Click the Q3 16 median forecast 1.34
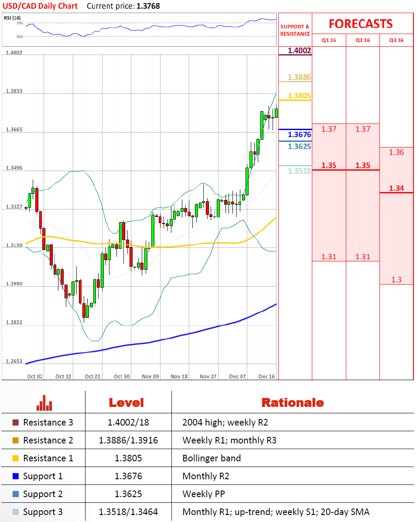The width and height of the screenshot is (420, 522). [x=396, y=189]
